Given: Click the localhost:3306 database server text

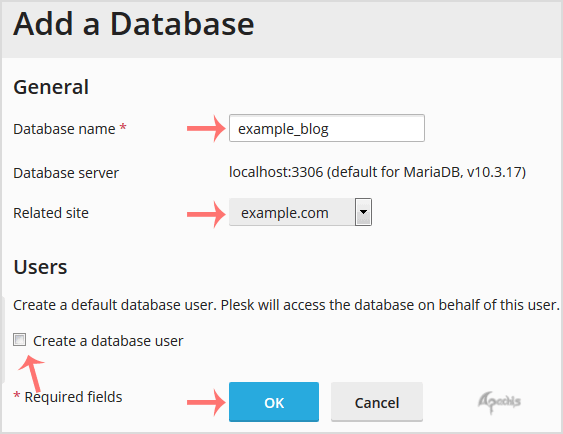Looking at the screenshot, I should [377, 172].
